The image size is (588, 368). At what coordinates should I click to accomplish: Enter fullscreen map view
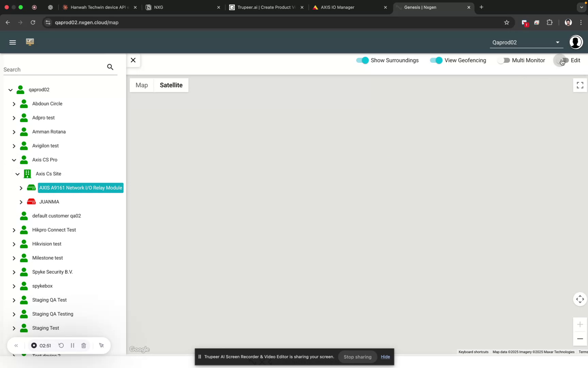tap(579, 85)
